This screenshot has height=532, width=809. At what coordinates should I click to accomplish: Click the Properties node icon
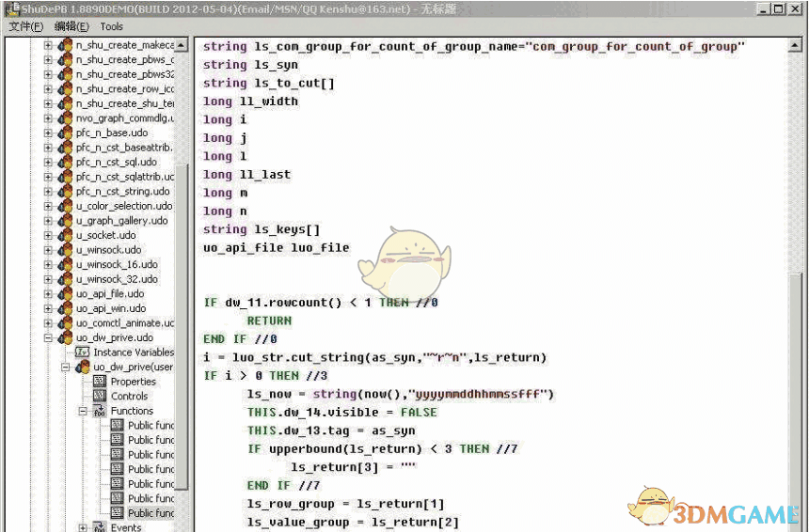(x=99, y=382)
